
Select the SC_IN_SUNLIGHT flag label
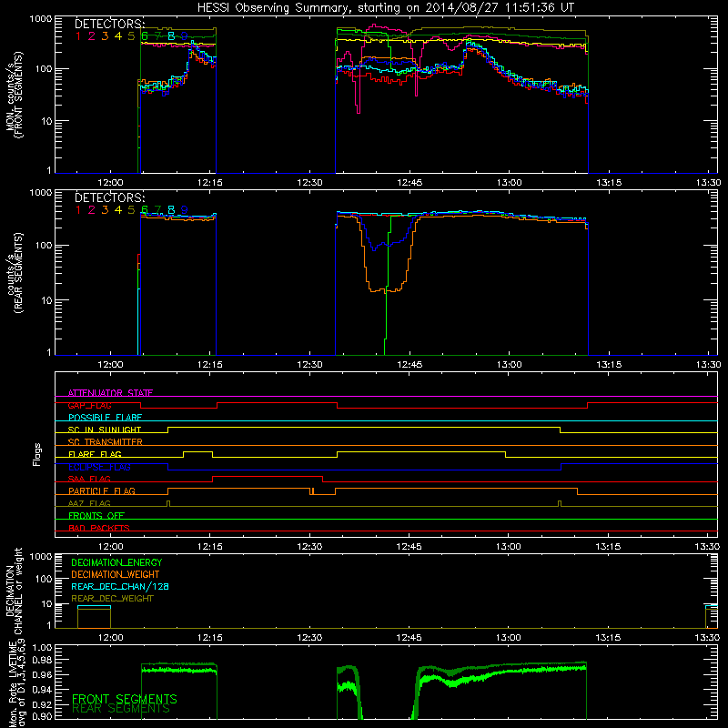point(105,430)
